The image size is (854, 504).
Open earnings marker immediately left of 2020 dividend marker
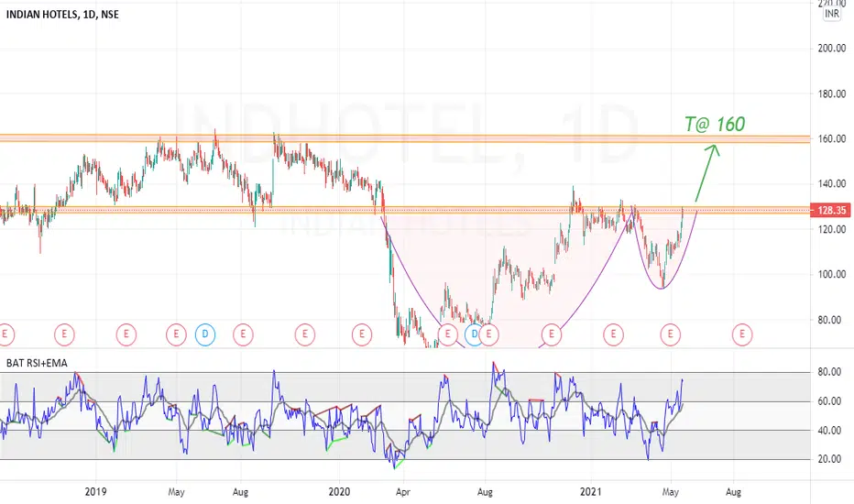click(x=448, y=334)
